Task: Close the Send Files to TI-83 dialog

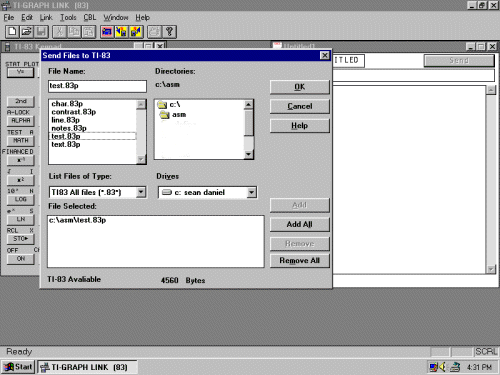Action: (x=325, y=55)
